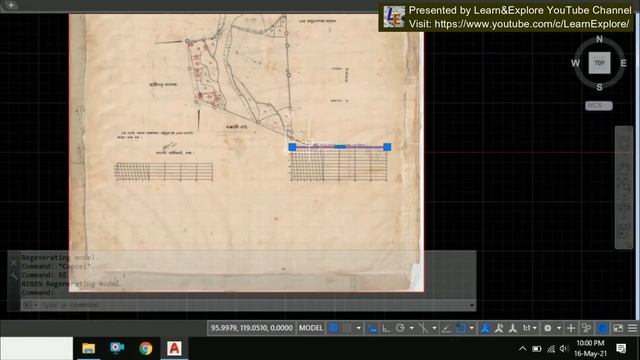Click N on ViewCube compass
The height and width of the screenshot is (360, 640).
point(599,39)
